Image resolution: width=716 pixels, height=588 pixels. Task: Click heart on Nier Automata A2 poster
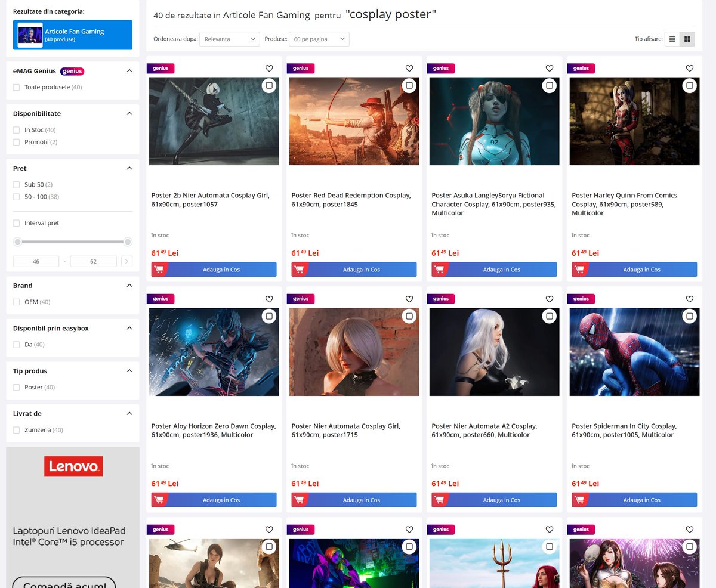(x=550, y=299)
